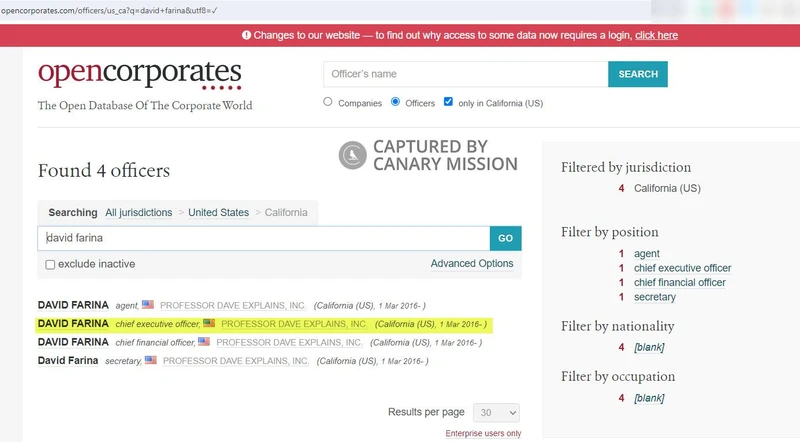Click the Officer's name search field
Screen dimensions: 800x442
[465, 74]
